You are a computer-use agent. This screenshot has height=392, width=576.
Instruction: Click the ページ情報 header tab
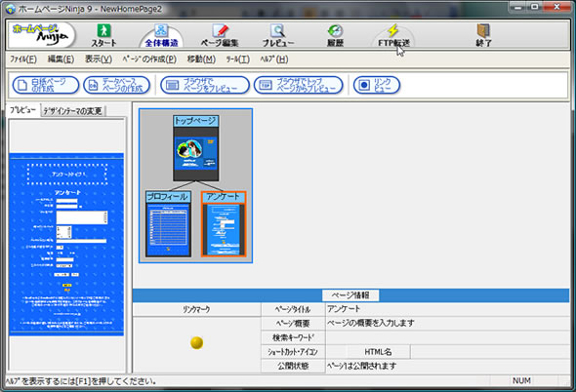350,295
